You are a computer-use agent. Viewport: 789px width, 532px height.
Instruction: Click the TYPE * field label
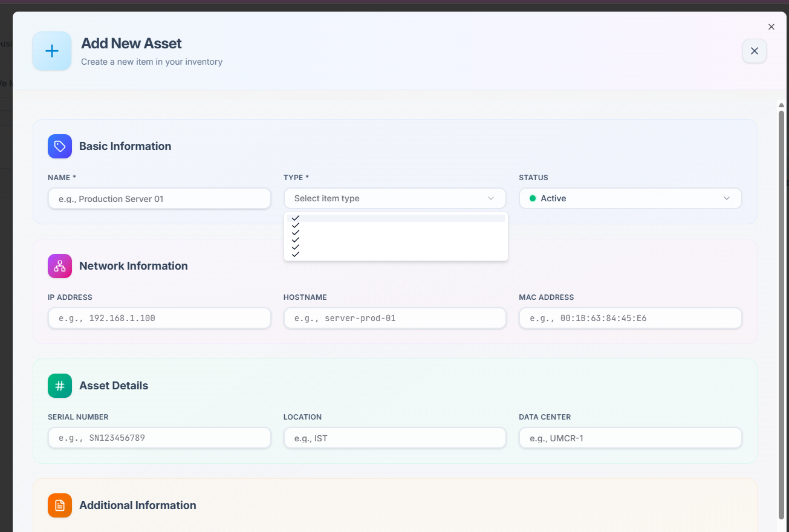(296, 178)
